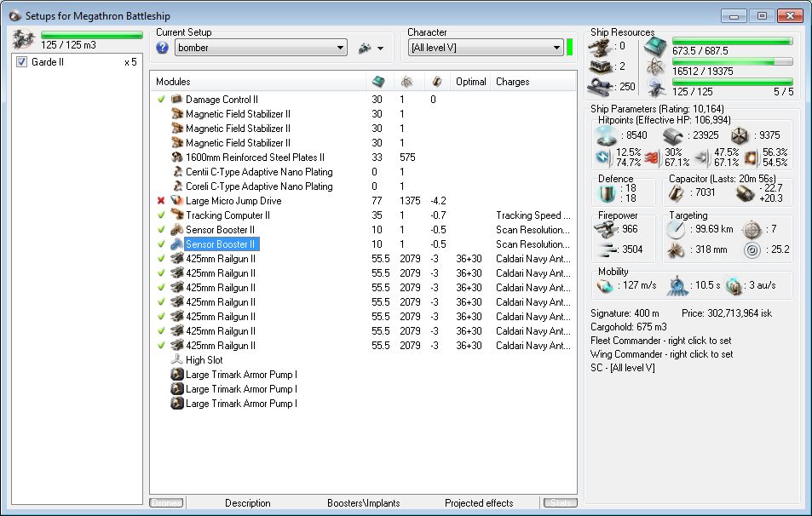Click the blue help question mark icon
The image size is (812, 516).
tap(162, 48)
